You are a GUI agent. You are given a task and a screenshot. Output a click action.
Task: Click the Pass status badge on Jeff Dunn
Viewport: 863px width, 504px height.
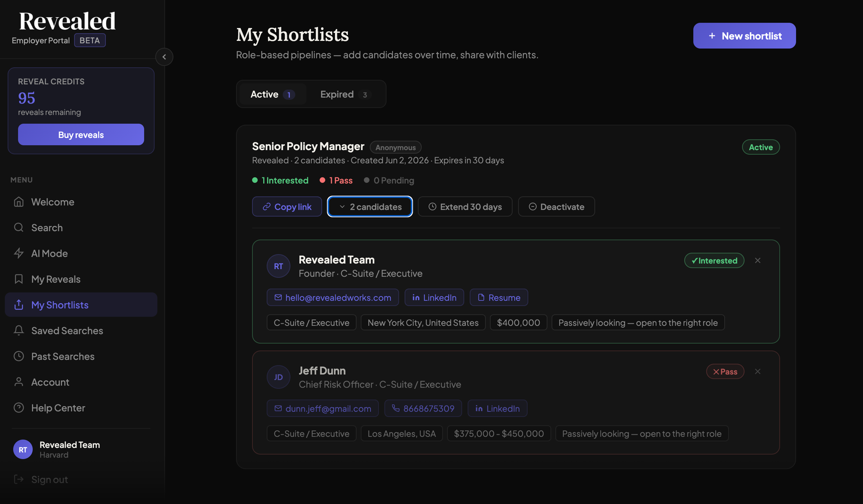pos(725,371)
